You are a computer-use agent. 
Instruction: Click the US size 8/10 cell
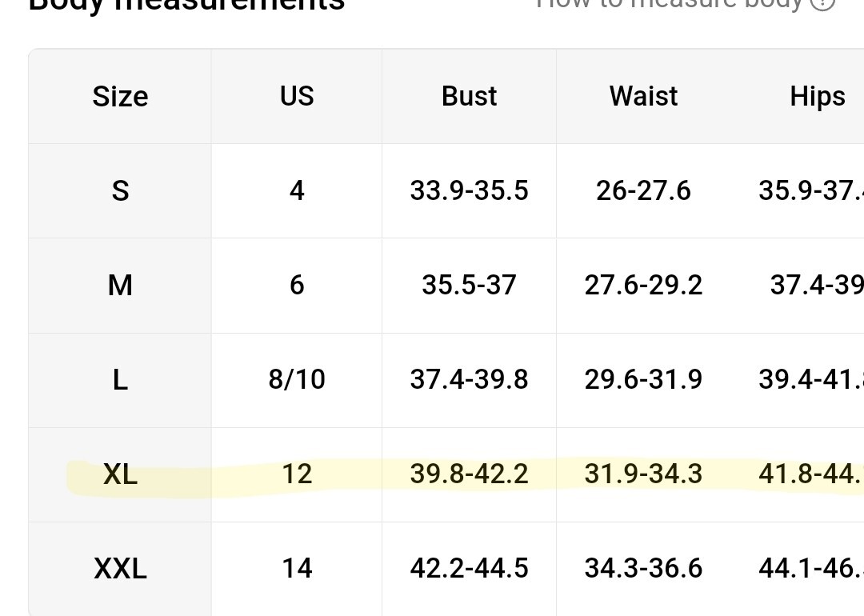coord(297,379)
